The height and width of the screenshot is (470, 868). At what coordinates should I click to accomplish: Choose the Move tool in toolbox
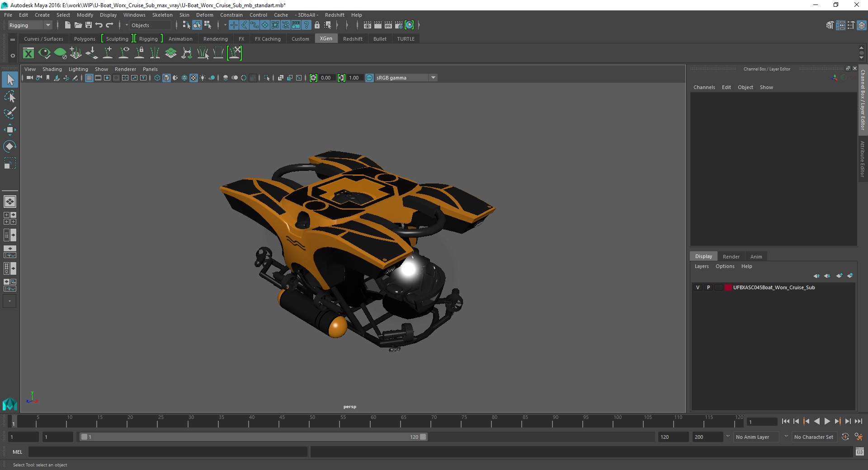(10, 130)
